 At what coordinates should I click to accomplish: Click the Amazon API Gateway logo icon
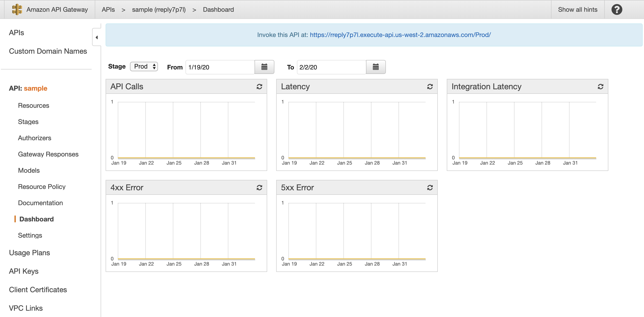click(x=16, y=9)
